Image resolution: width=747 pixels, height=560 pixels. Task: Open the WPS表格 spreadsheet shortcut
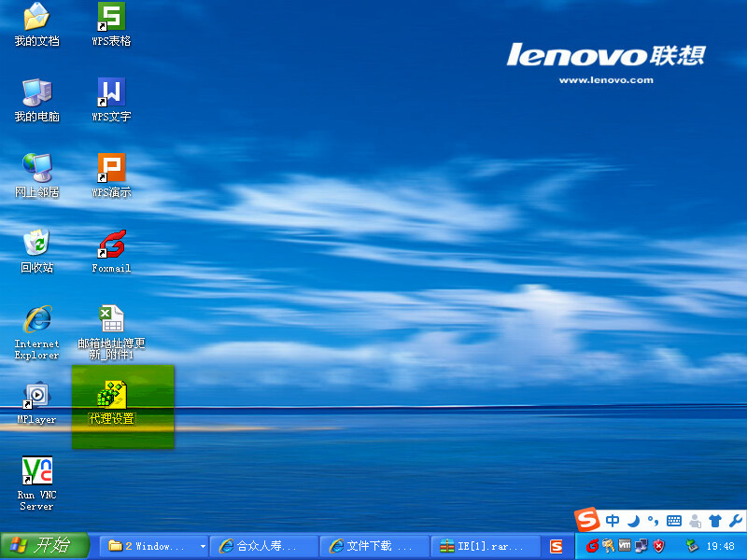point(111,18)
